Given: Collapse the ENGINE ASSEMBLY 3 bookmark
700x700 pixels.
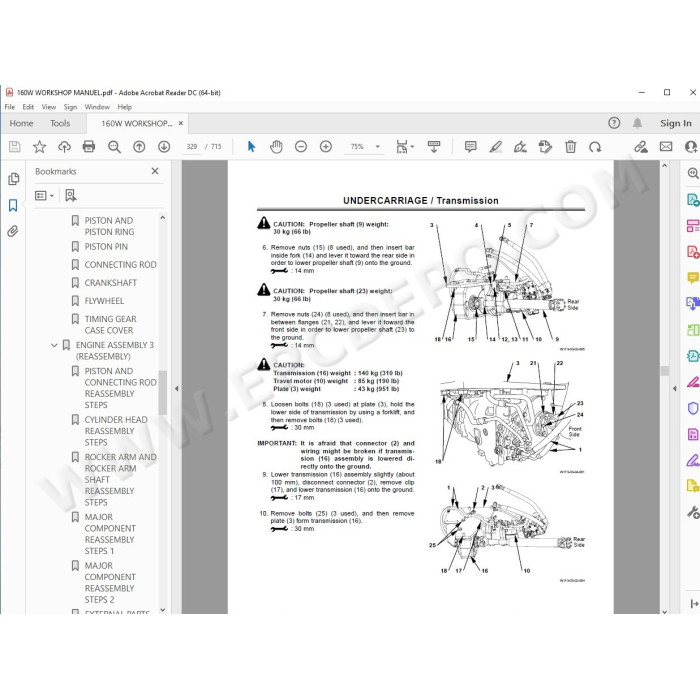Looking at the screenshot, I should (54, 345).
